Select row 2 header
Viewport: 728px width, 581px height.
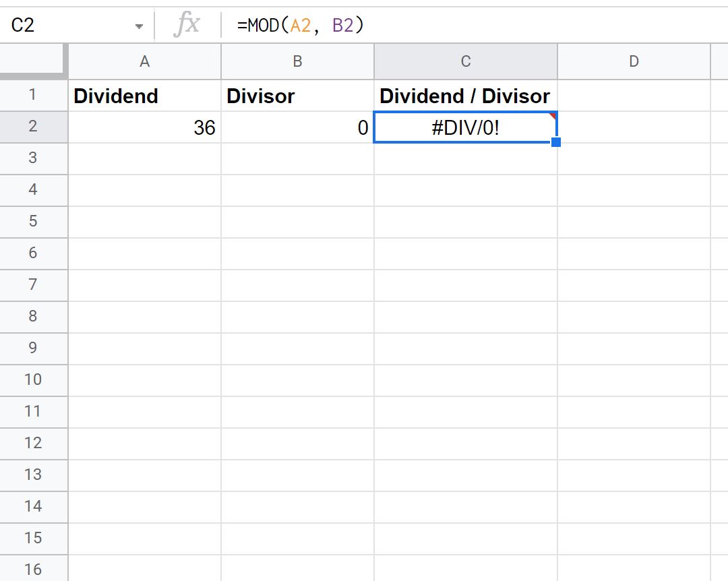pyautogui.click(x=32, y=126)
